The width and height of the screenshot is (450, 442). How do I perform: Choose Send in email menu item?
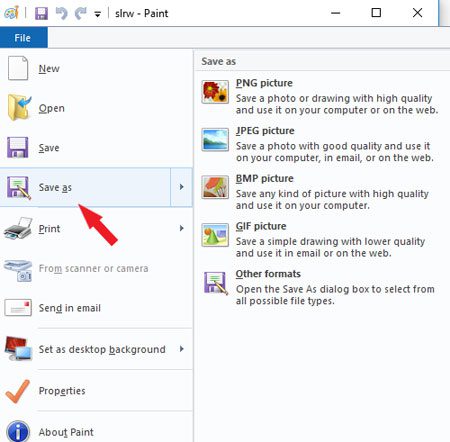70,308
